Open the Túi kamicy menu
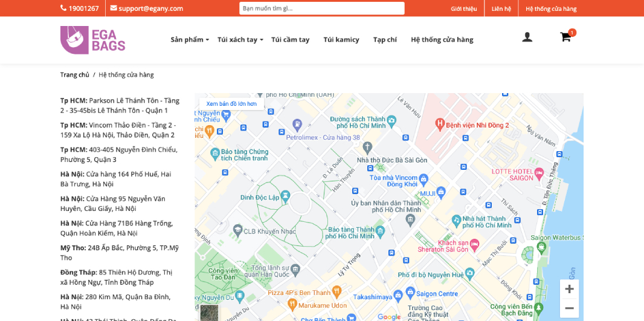644x321 pixels. pos(341,40)
